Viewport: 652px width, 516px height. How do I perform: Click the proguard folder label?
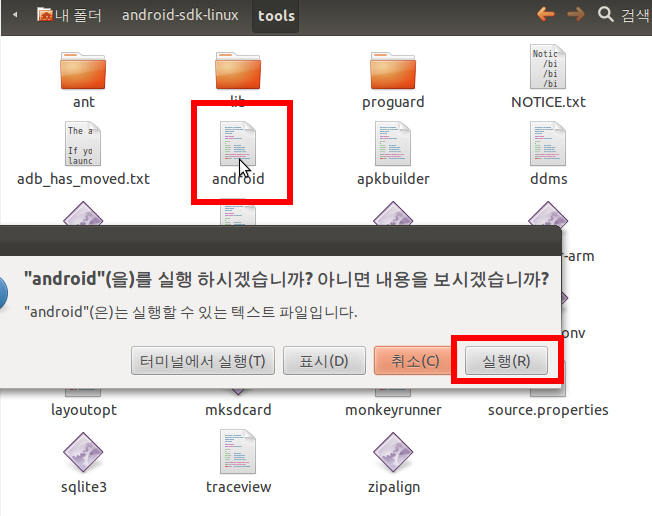pos(393,102)
